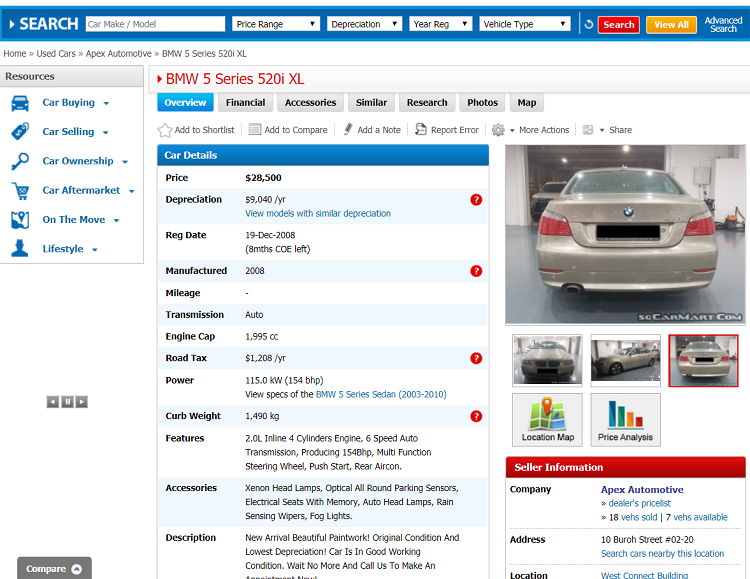
Task: Switch to the Accessories tab
Action: click(310, 102)
